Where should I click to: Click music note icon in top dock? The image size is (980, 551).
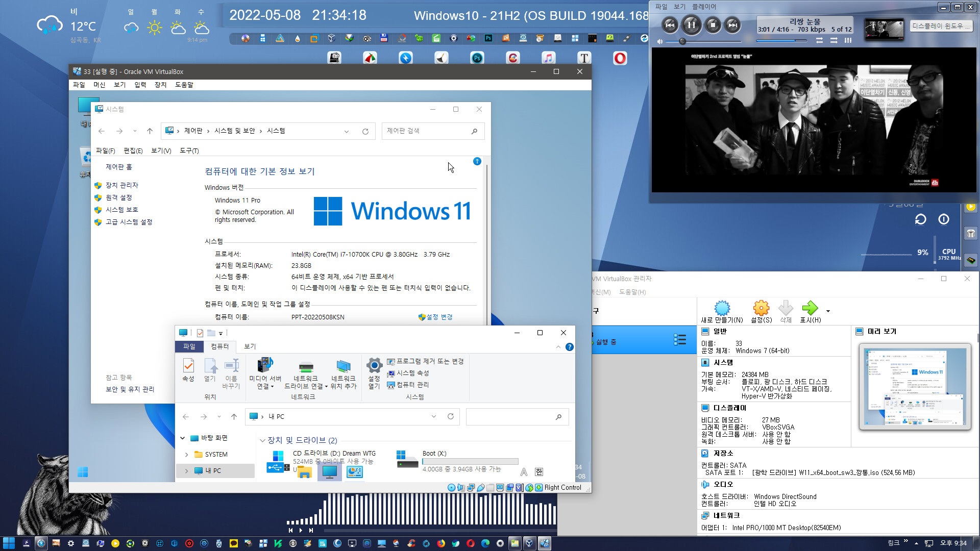(x=548, y=58)
